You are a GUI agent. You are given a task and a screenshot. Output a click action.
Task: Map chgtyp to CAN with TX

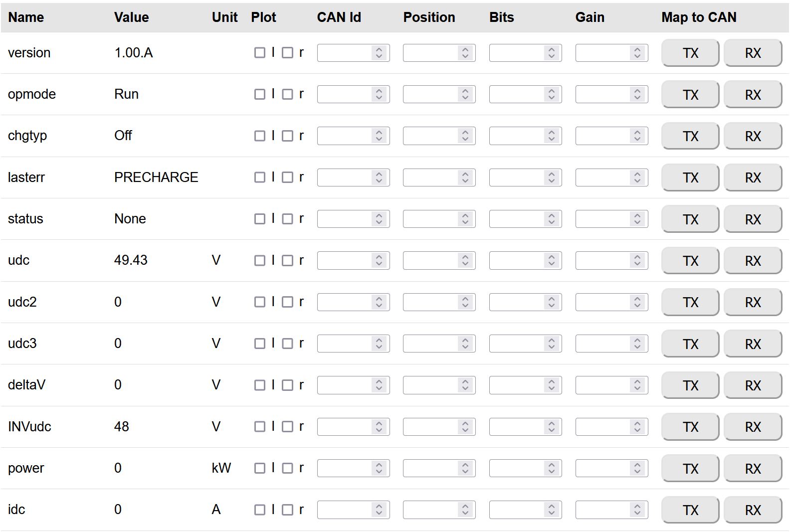pos(690,136)
